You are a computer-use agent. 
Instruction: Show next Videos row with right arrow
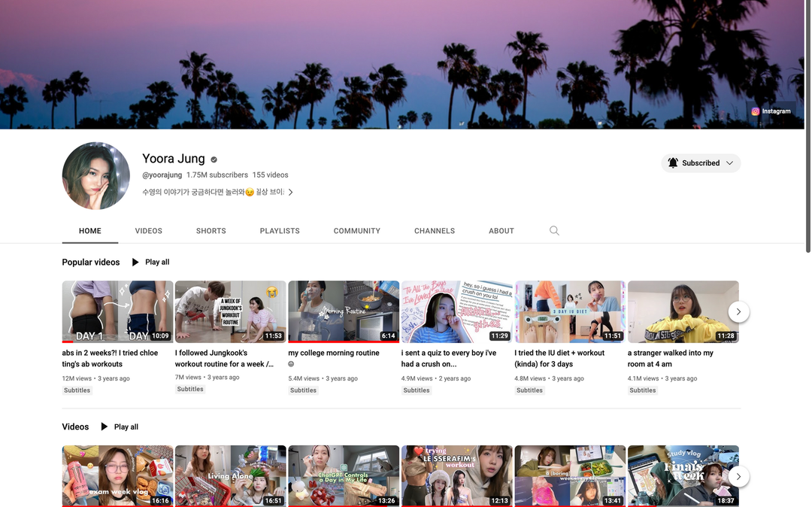pos(738,476)
